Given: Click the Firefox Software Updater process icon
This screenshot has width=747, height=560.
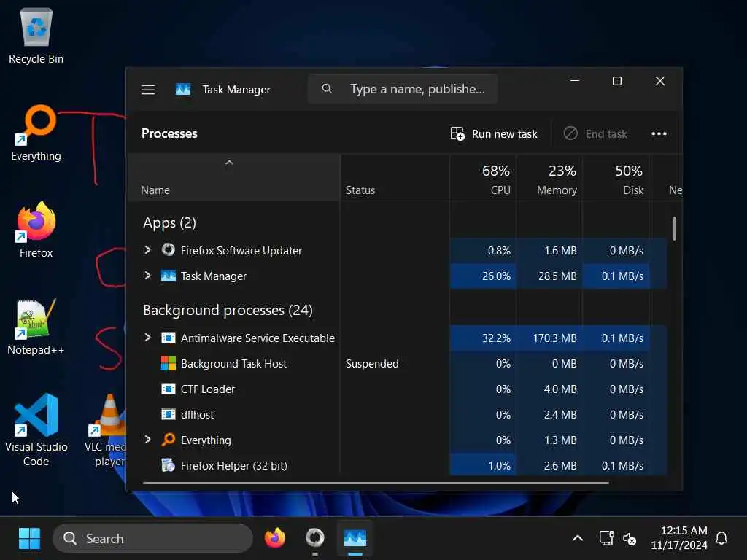Looking at the screenshot, I should pyautogui.click(x=169, y=249).
